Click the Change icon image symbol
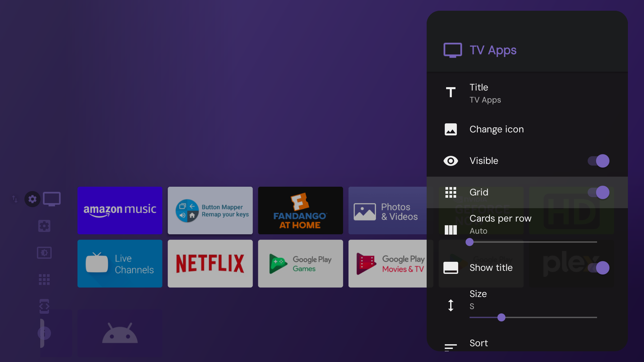The width and height of the screenshot is (644, 362). [x=451, y=129]
